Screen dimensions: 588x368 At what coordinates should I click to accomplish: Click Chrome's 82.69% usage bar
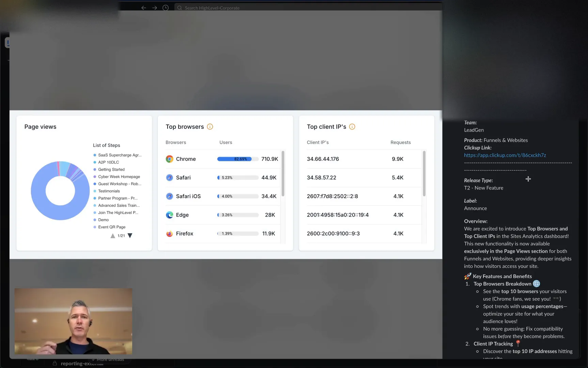click(x=238, y=159)
